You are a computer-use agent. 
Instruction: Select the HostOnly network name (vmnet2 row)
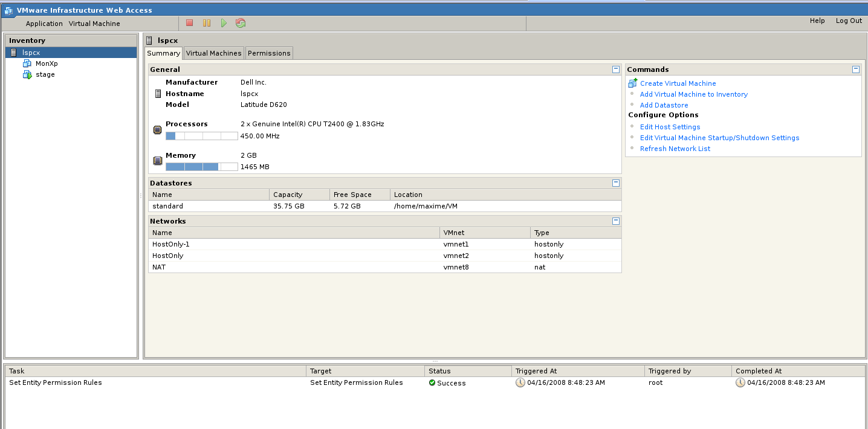pyautogui.click(x=168, y=256)
